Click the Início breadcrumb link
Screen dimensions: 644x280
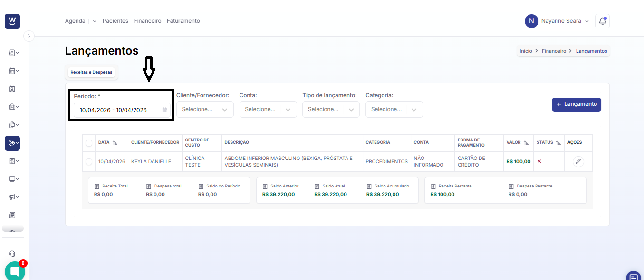(526, 51)
